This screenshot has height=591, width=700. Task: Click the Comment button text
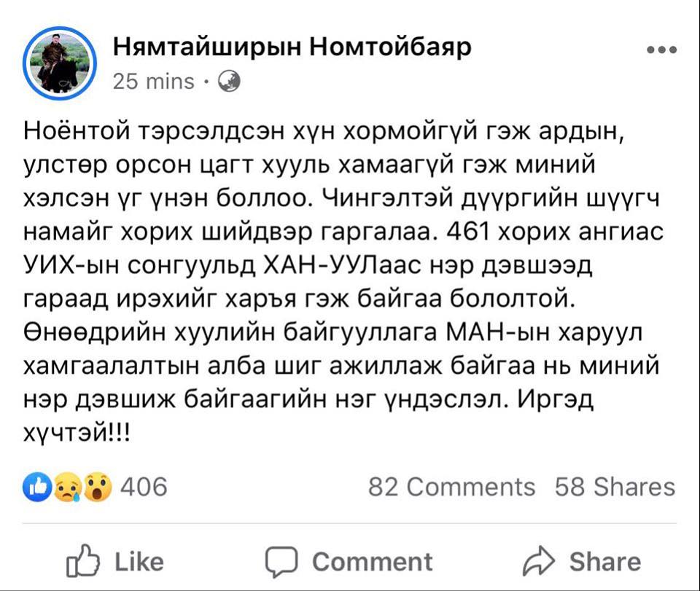pyautogui.click(x=372, y=562)
